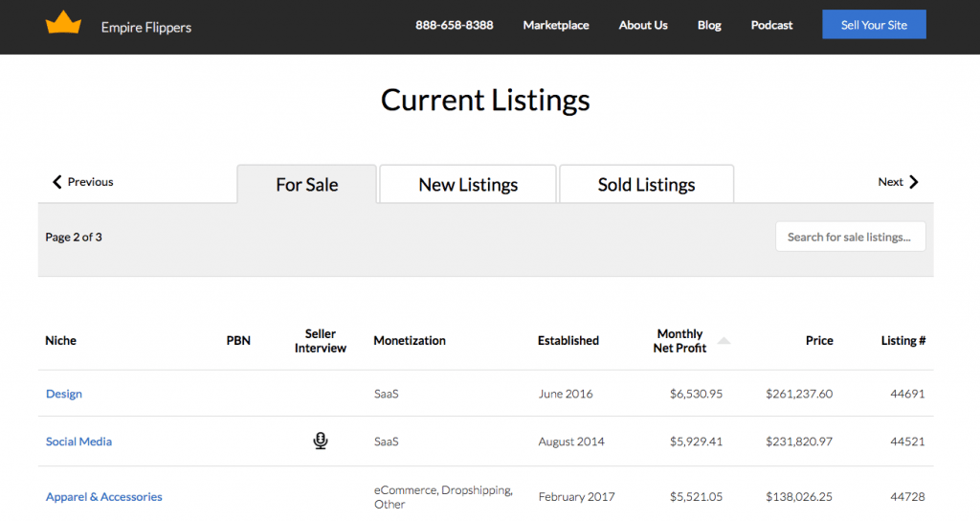This screenshot has height=521, width=980.
Task: Select the $5,929.41 monthly profit value
Action: coord(696,442)
